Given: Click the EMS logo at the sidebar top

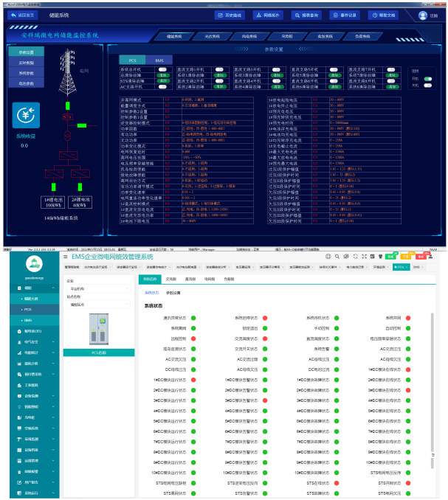Looking at the screenshot, I should 34,264.
